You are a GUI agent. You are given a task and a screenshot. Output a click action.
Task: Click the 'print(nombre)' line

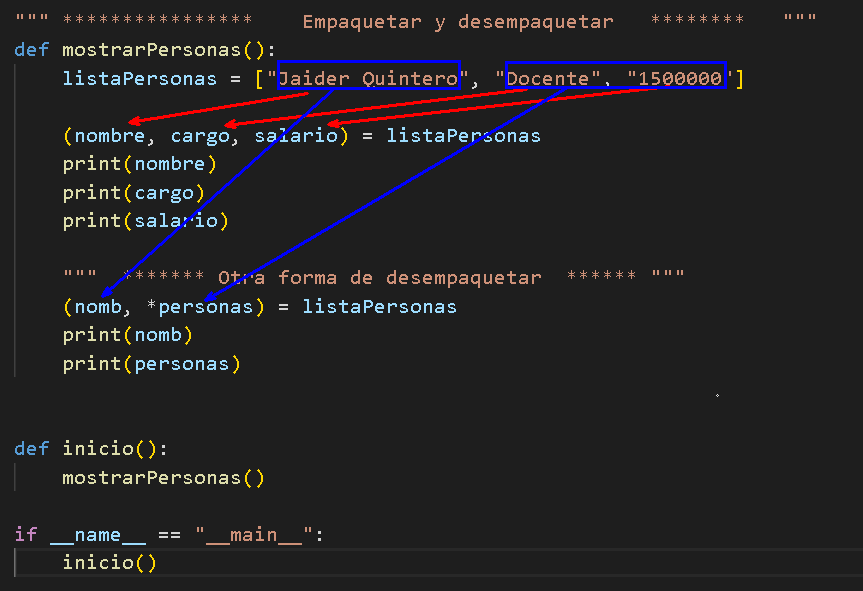point(140,164)
